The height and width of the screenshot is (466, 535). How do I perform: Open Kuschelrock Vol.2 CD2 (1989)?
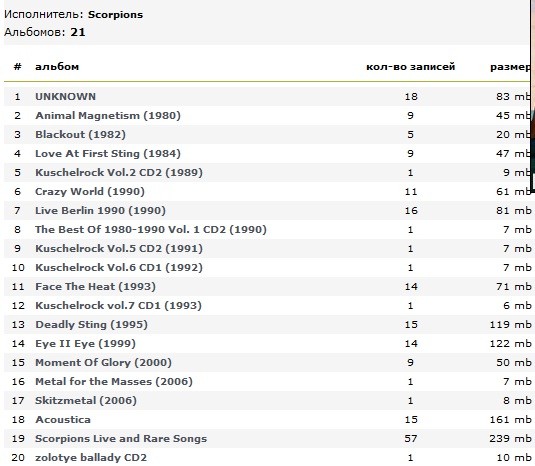tap(119, 173)
